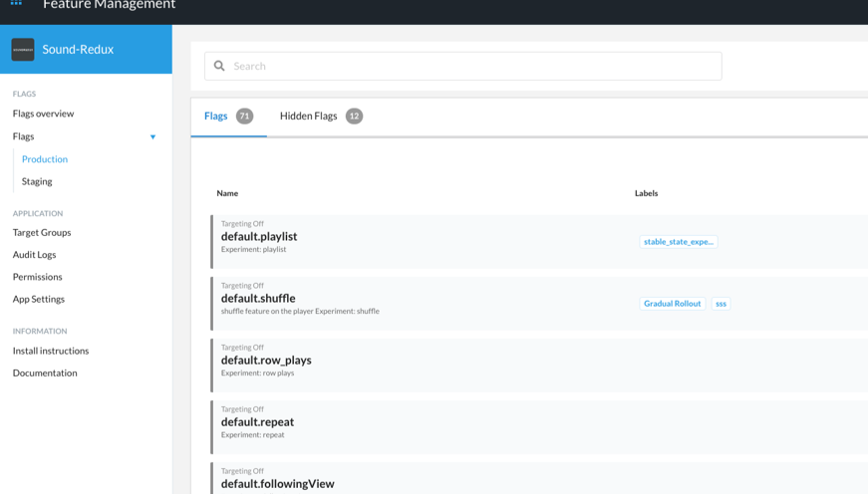The height and width of the screenshot is (494, 868).
Task: Open App Settings in sidebar
Action: 39,299
